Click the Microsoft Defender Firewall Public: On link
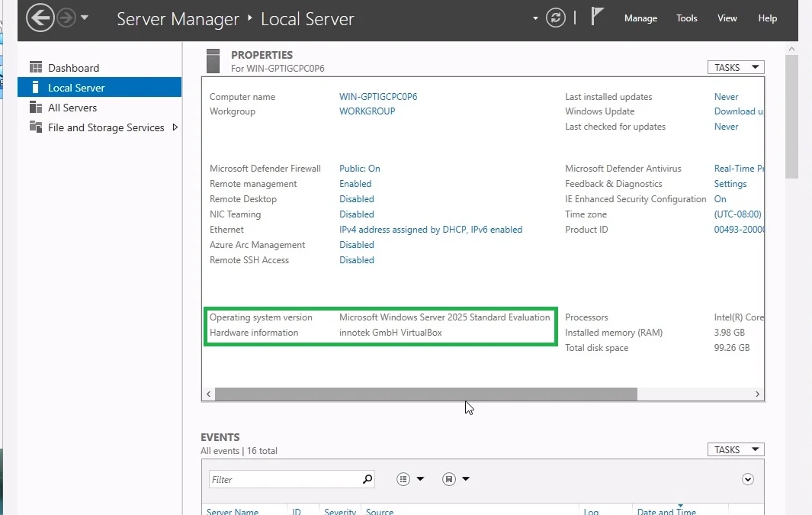 pos(359,169)
